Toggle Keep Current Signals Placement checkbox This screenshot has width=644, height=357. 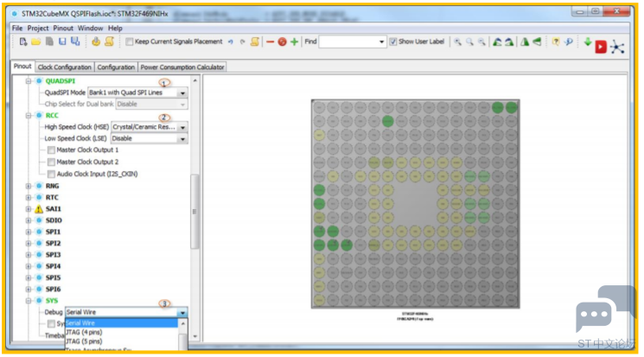tap(130, 41)
